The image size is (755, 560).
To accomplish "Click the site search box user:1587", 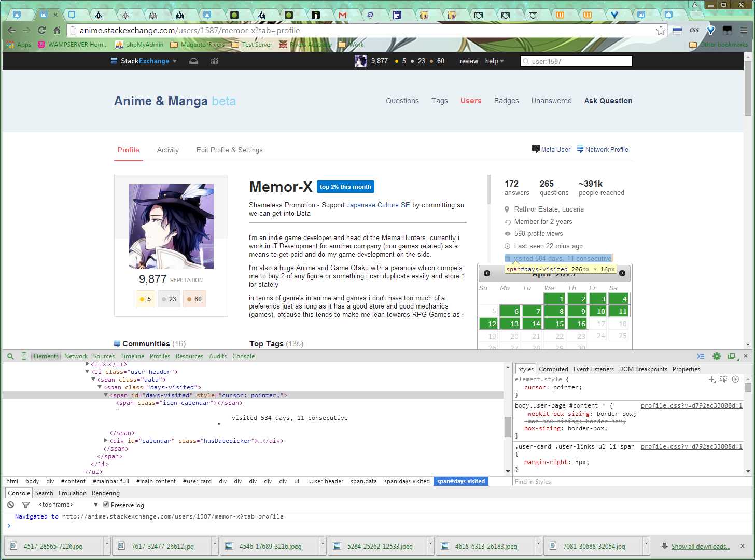I will point(576,61).
